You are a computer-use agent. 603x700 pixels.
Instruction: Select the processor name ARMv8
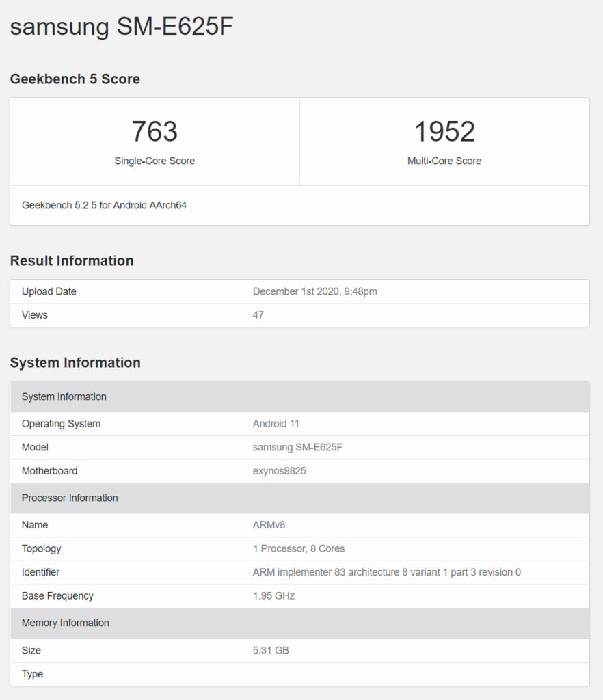tap(269, 525)
